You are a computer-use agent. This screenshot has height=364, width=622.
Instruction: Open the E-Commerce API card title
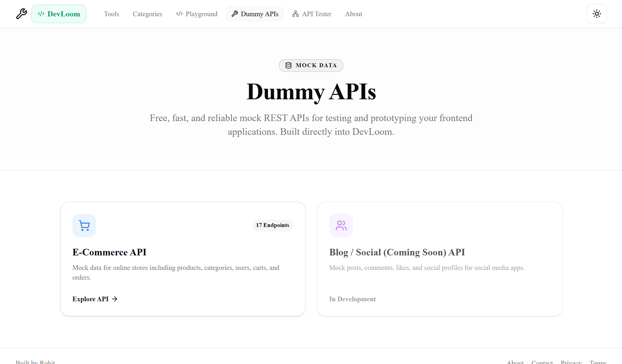pyautogui.click(x=109, y=252)
